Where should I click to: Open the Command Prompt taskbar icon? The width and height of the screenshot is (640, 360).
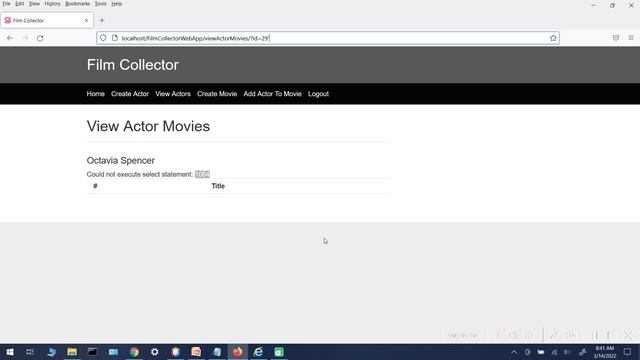(93, 352)
